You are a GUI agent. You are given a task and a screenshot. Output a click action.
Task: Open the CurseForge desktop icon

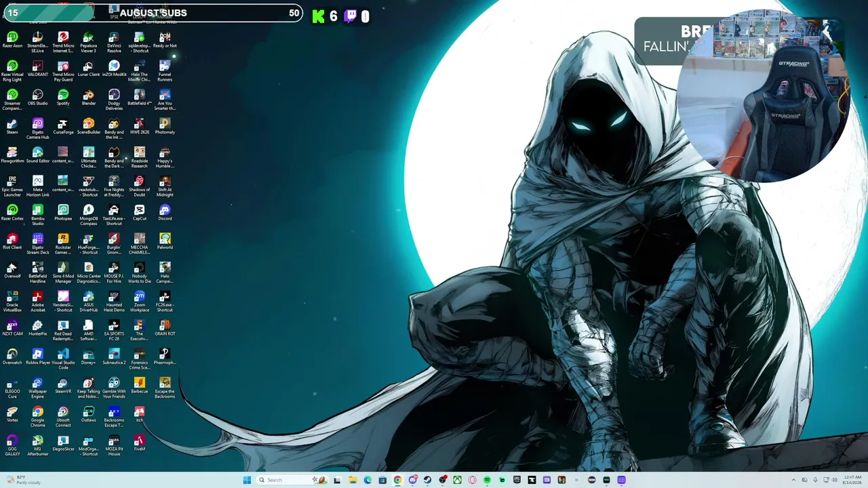[63, 126]
